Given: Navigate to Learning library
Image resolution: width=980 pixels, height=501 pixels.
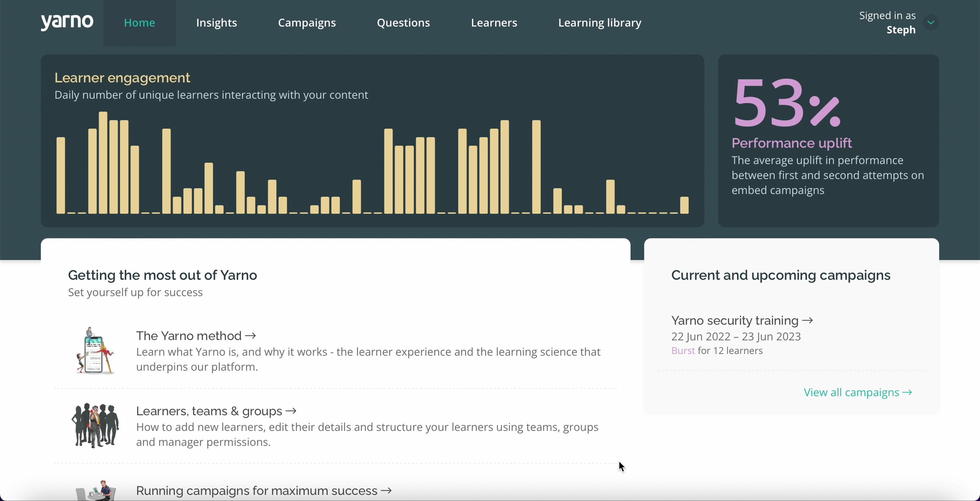Looking at the screenshot, I should [x=600, y=23].
